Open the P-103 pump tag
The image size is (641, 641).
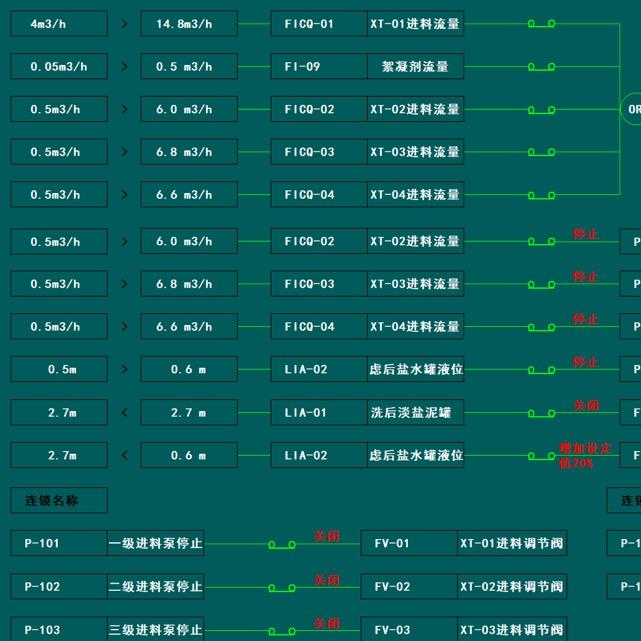pos(59,630)
